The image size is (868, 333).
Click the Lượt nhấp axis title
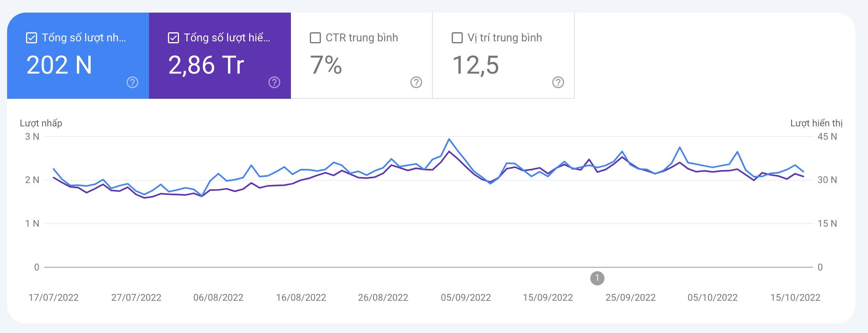click(41, 123)
